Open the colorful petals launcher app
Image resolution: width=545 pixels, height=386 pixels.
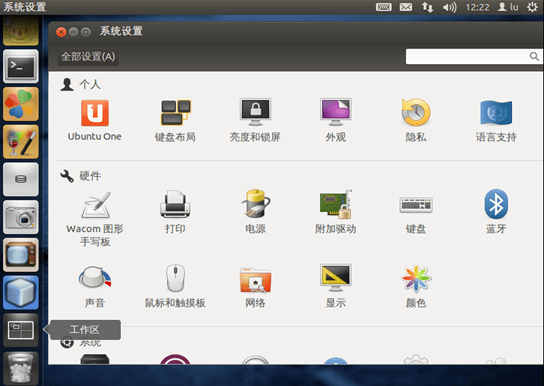tap(21, 104)
